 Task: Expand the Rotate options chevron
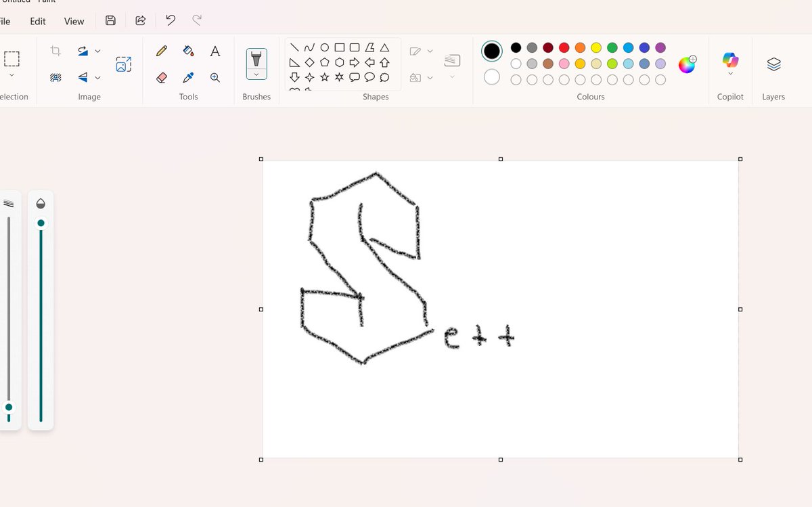(x=97, y=51)
